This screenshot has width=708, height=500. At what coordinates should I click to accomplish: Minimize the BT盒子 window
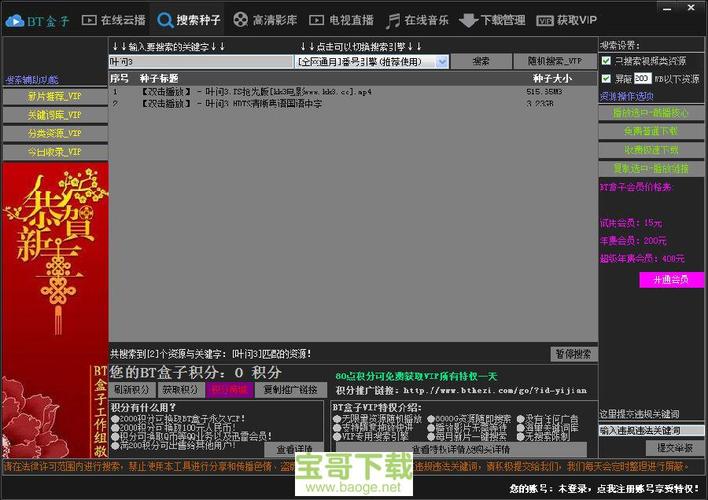[667, 8]
